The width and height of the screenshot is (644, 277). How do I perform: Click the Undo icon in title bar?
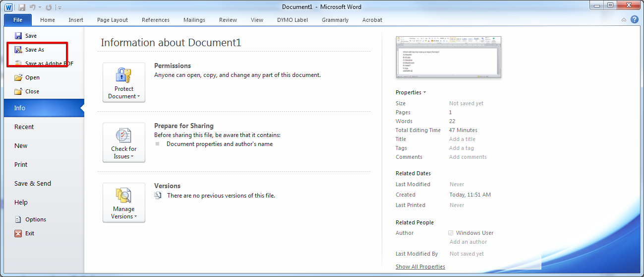click(x=33, y=7)
